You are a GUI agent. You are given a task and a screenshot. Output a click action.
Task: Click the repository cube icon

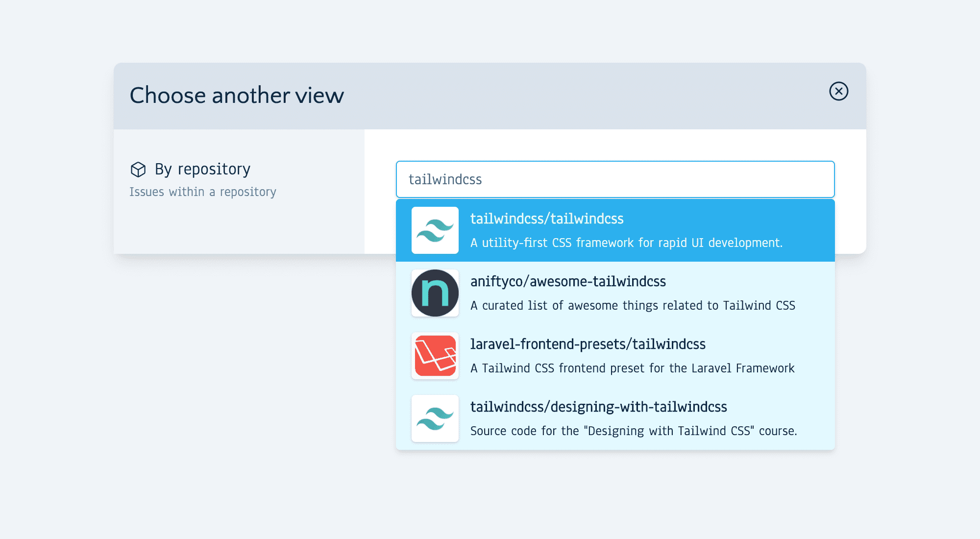(138, 170)
